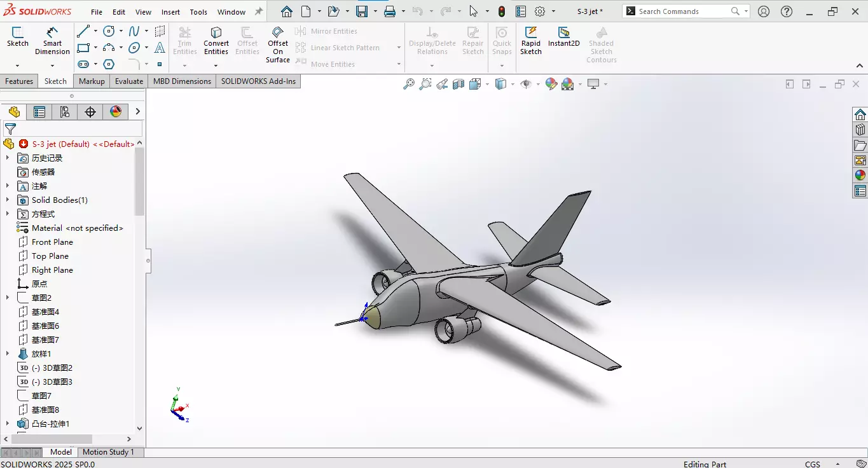868x468 pixels.
Task: Pin the menu bar
Action: pyautogui.click(x=258, y=11)
